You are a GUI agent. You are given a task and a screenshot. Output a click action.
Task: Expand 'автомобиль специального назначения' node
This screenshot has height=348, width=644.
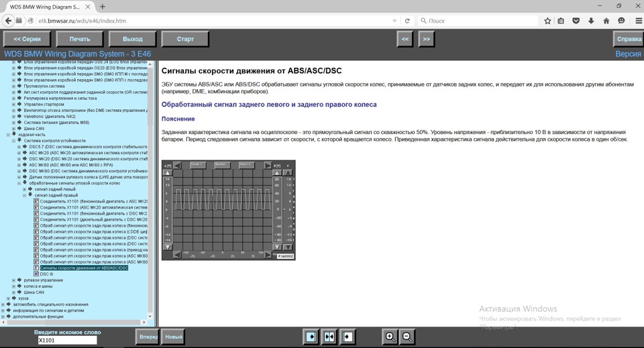pos(3,304)
